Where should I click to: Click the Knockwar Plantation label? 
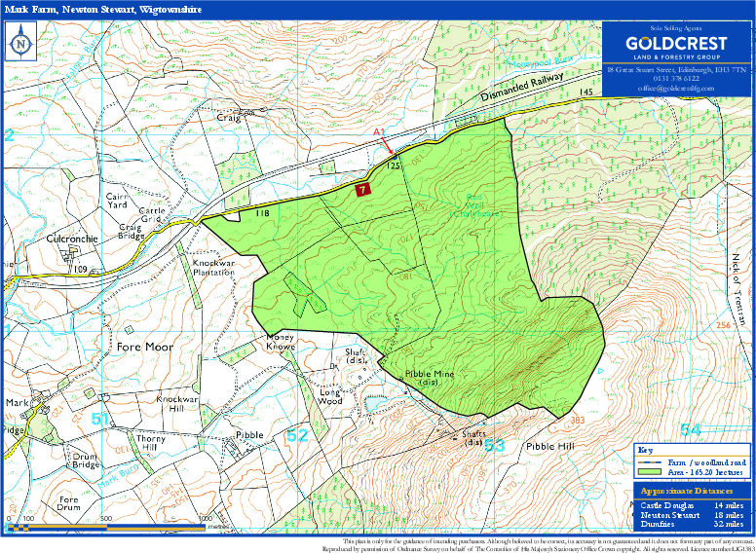213,269
